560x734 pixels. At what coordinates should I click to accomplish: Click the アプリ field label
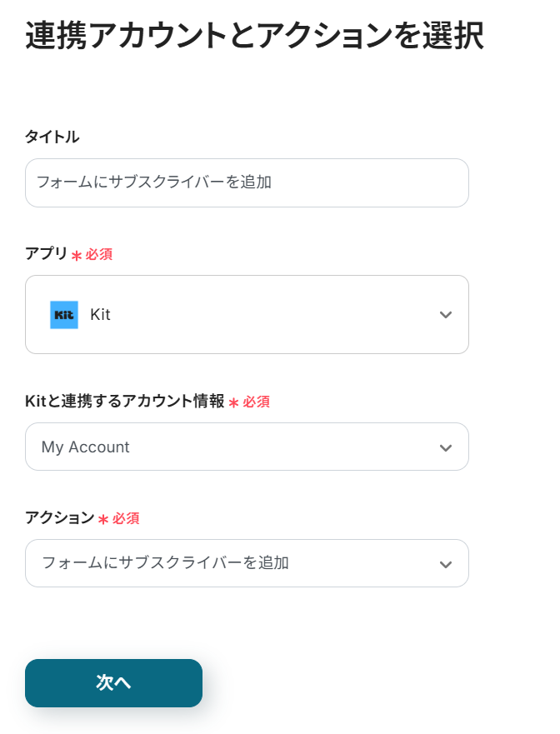pyautogui.click(x=46, y=253)
